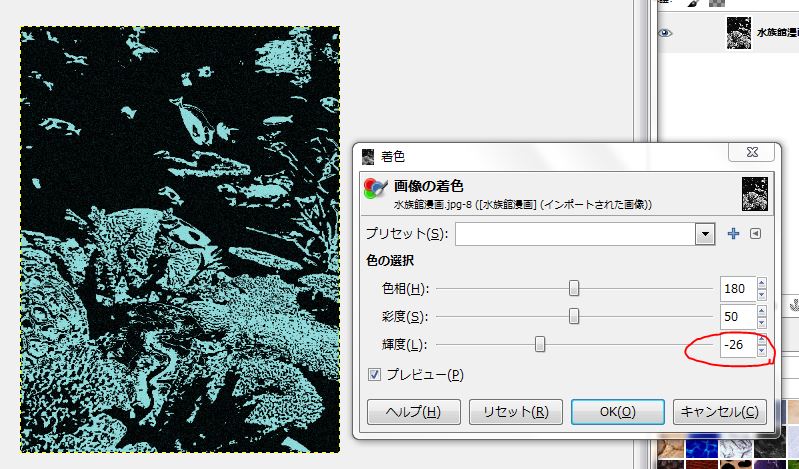
Task: Click the colorize tool icon in dialog header
Action: [x=376, y=188]
